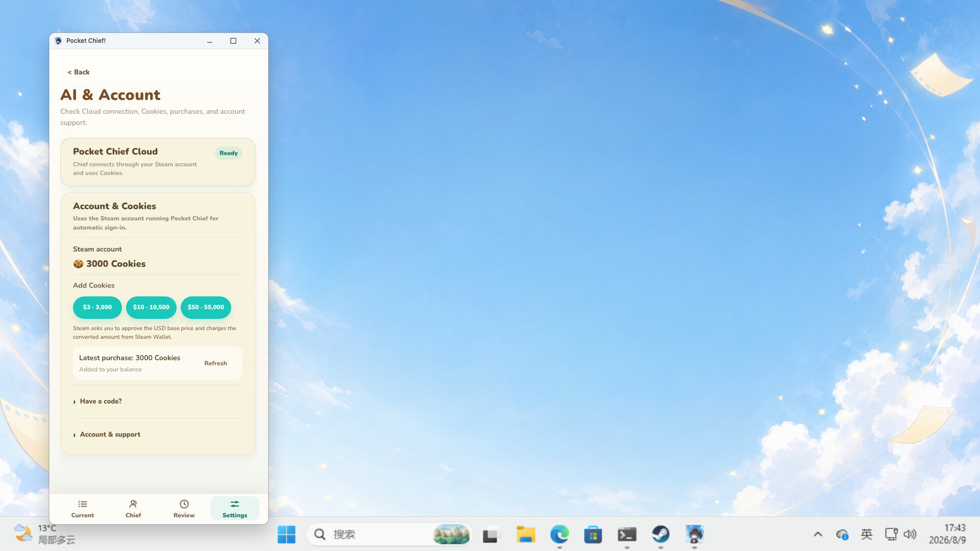Viewport: 980px width, 551px height.
Task: Click the 'Account & Cookies' heading
Action: click(x=114, y=206)
